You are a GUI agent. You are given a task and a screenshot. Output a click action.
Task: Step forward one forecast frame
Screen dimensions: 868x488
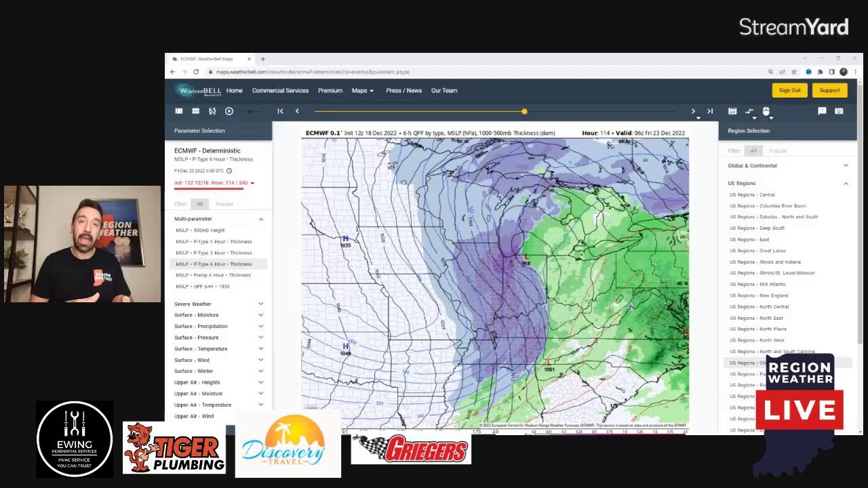(693, 111)
